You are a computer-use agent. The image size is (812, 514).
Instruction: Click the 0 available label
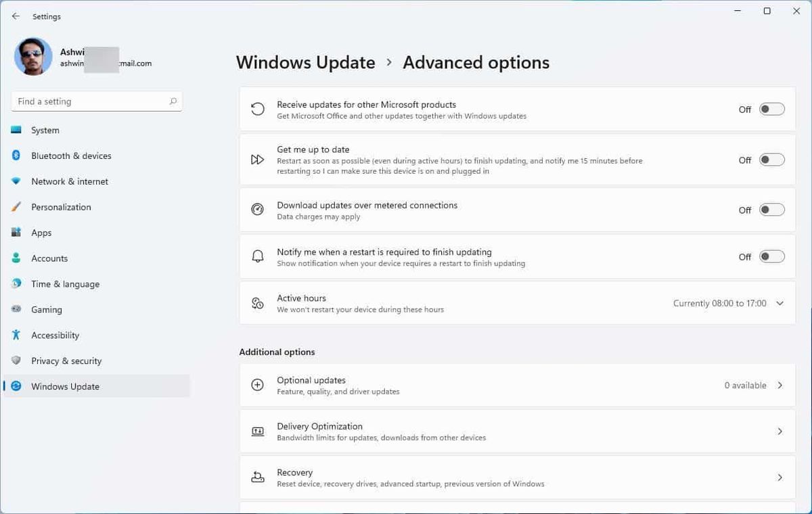click(745, 385)
